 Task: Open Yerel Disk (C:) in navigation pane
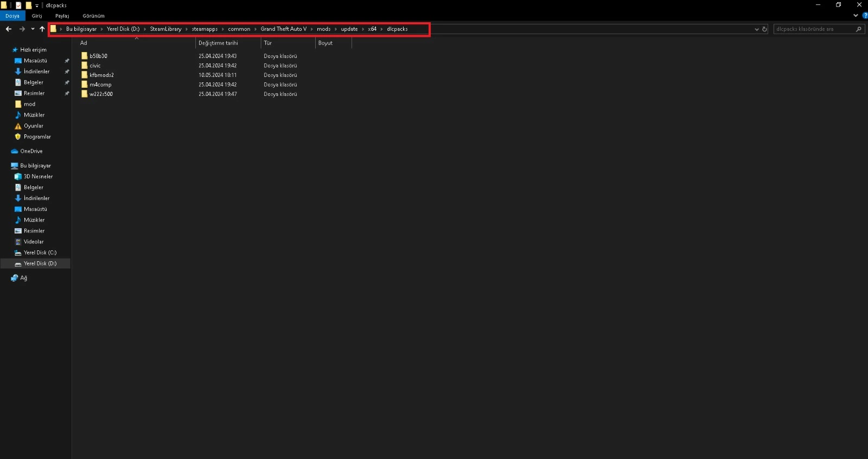[40, 253]
